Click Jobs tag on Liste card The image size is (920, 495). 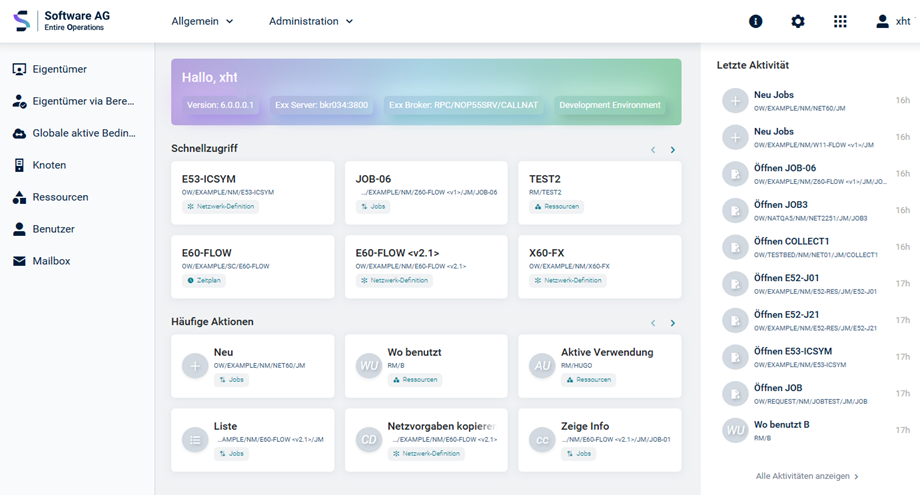click(x=231, y=454)
